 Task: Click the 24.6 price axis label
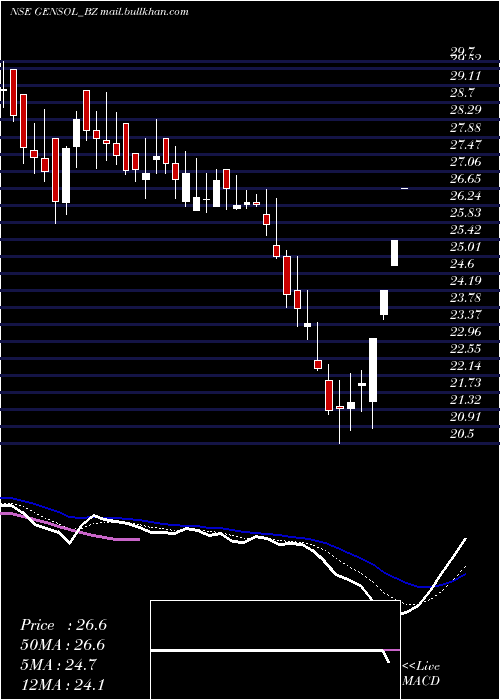coord(463,264)
